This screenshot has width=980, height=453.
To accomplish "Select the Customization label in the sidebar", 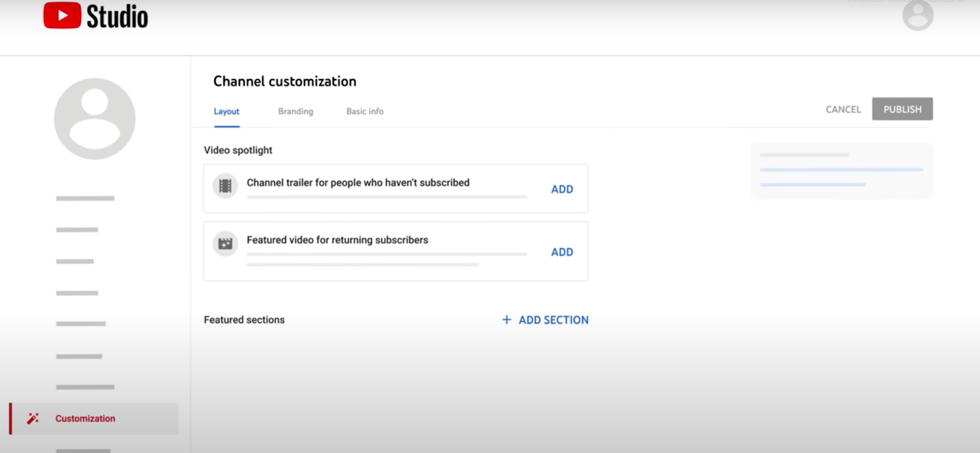I will 85,419.
